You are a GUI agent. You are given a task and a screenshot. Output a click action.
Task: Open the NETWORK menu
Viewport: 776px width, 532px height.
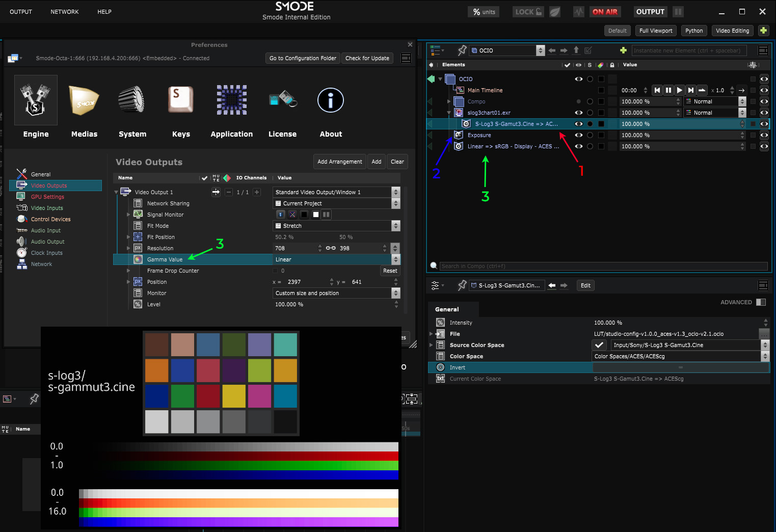click(65, 12)
